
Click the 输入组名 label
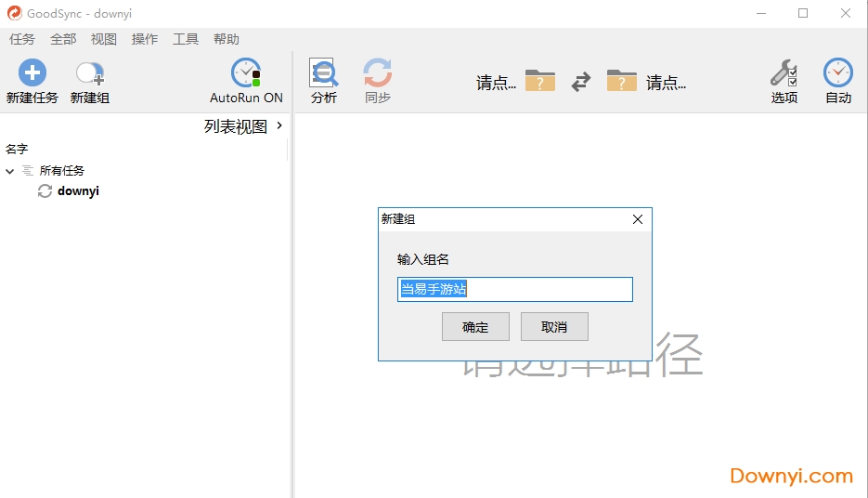click(x=423, y=259)
